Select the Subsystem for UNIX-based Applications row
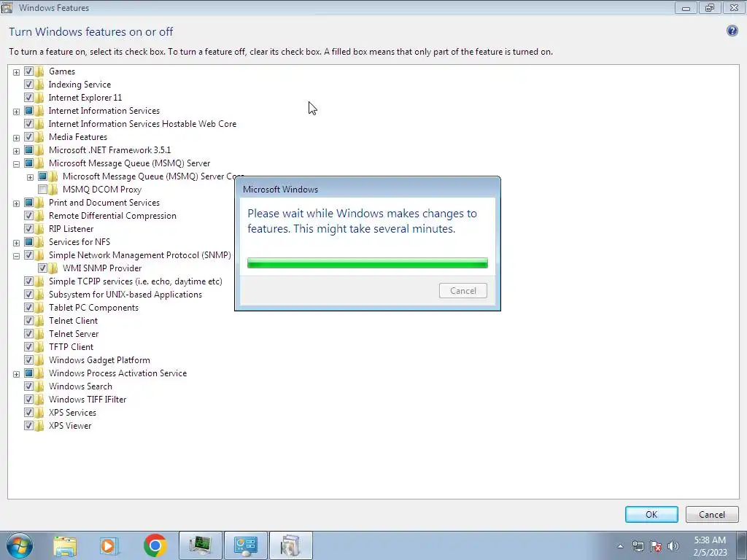 tap(125, 295)
